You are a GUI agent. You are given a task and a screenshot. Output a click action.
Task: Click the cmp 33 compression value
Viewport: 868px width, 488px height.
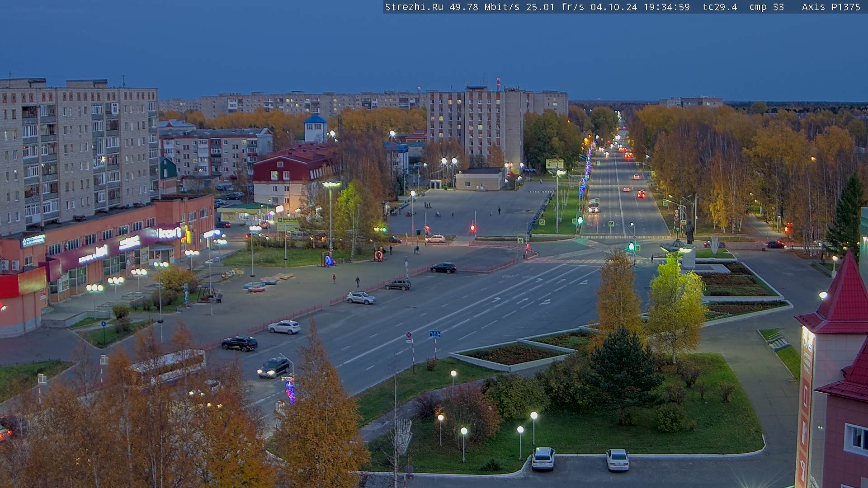pos(766,7)
